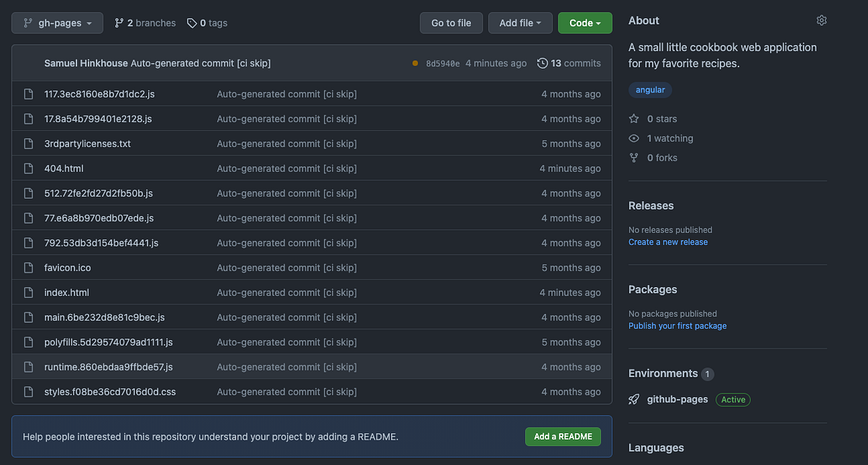Follow the Create a new release link
The height and width of the screenshot is (465, 868).
668,242
